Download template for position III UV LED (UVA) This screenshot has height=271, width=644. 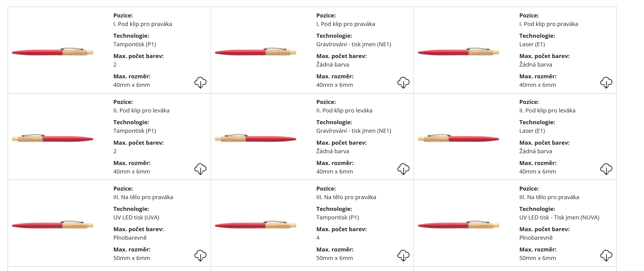[200, 255]
